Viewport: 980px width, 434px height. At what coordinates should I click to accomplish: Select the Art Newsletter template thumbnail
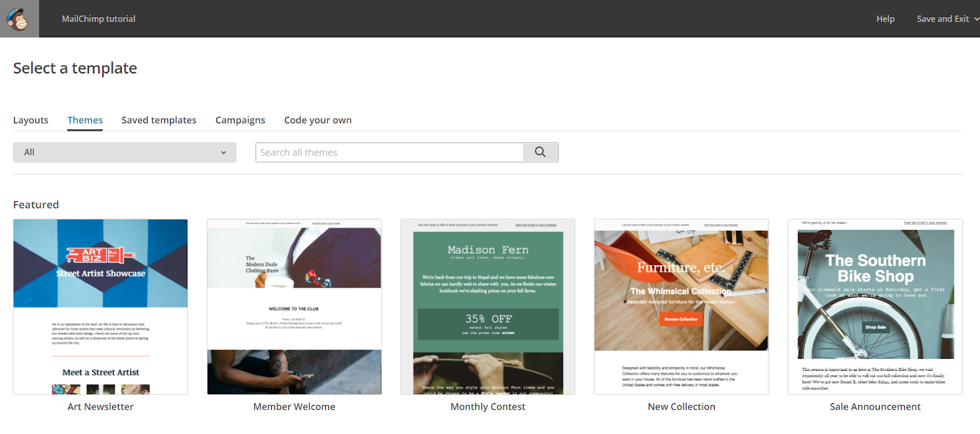point(100,307)
